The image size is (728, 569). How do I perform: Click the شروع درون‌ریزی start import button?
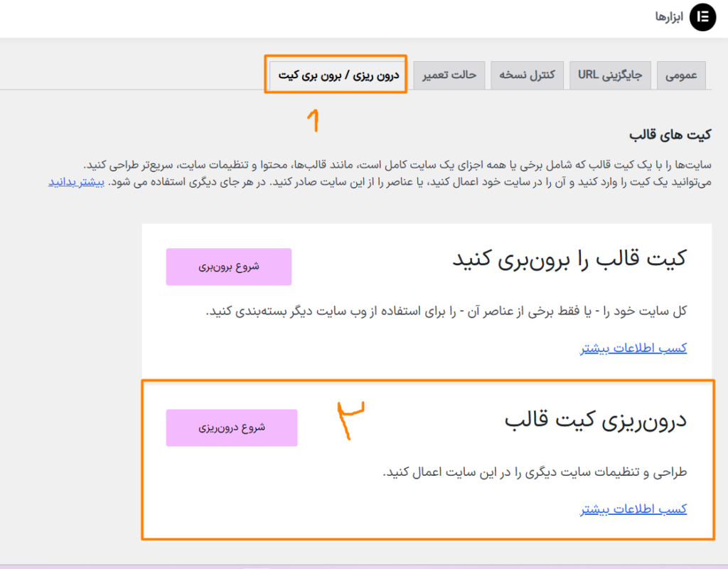(x=232, y=428)
